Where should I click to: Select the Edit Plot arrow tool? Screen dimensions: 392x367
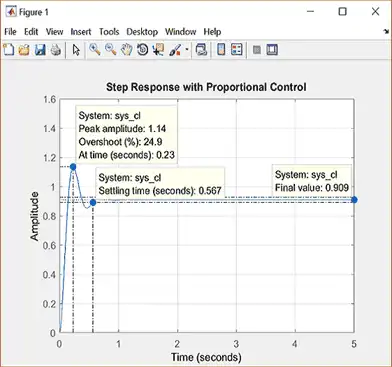[76, 50]
